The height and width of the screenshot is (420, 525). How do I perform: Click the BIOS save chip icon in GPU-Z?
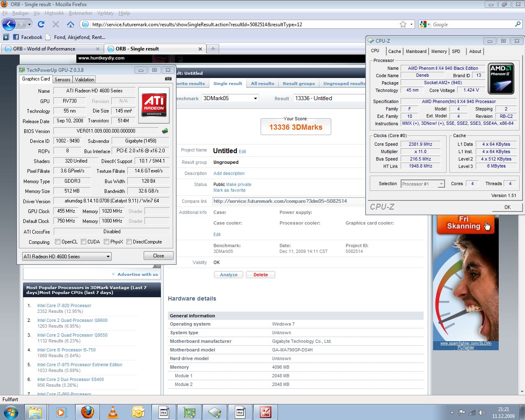point(165,131)
